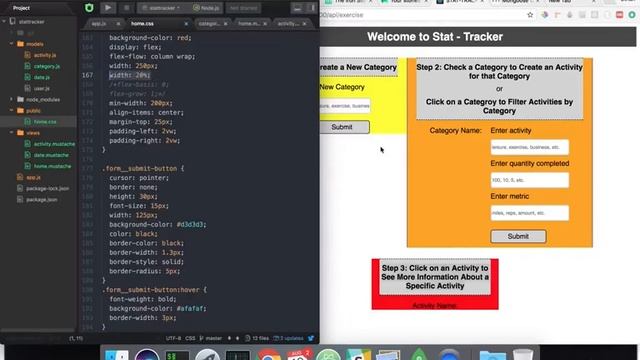Image resolution: width=640 pixels, height=360 pixels.
Task: Click the '3 updates' package indicator
Action: 289,338
